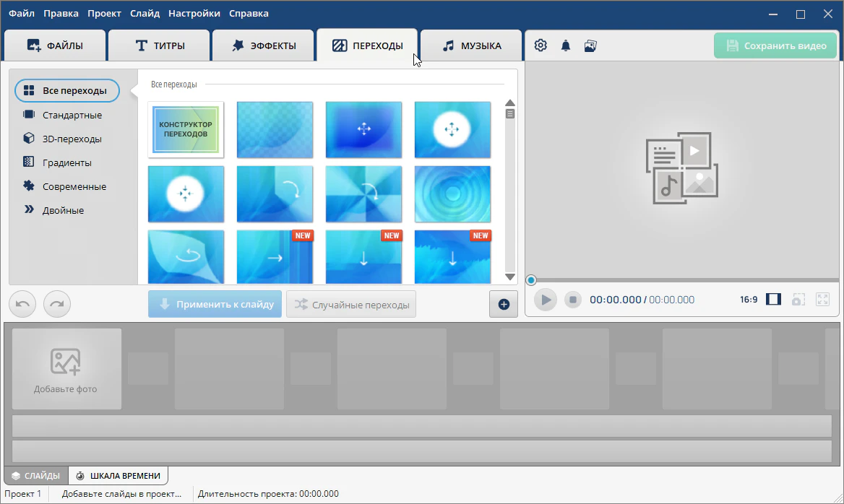Switch to the Эффекты tab
Viewport: 844px width, 504px height.
263,46
